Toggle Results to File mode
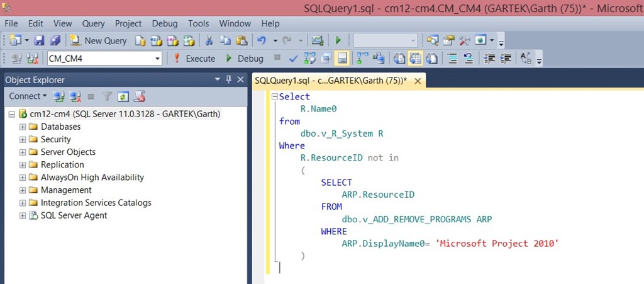This screenshot has width=644, height=284. 431,59
